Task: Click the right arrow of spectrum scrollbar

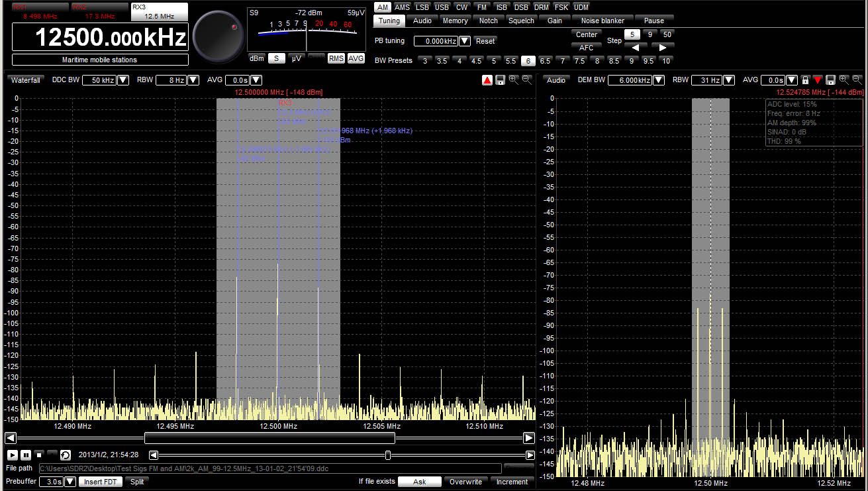Action: click(528, 438)
